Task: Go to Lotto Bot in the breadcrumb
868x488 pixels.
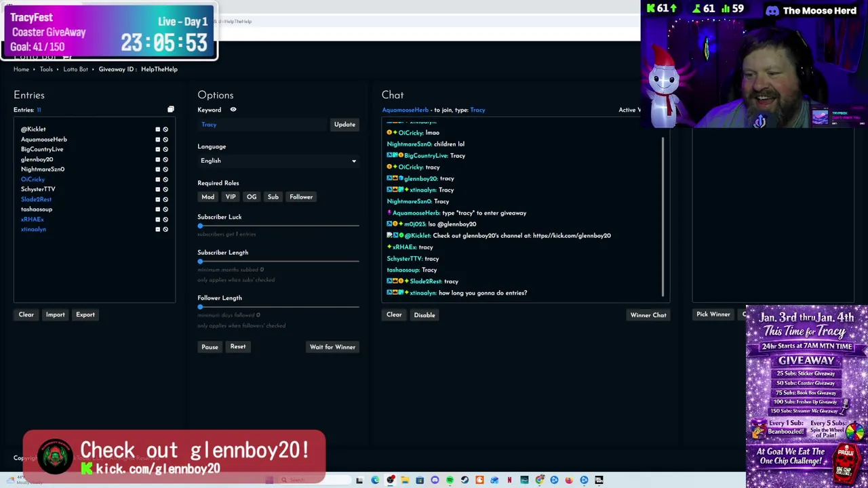Action: pyautogui.click(x=75, y=69)
